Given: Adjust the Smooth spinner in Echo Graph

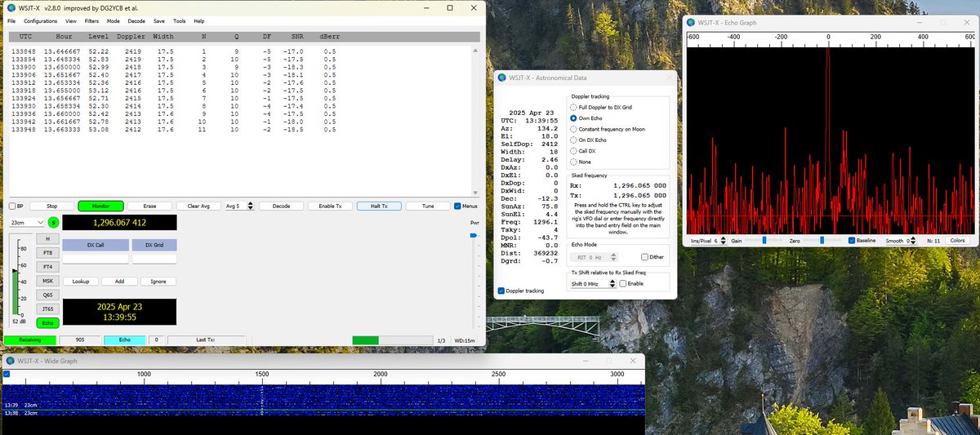Looking at the screenshot, I should [x=911, y=241].
